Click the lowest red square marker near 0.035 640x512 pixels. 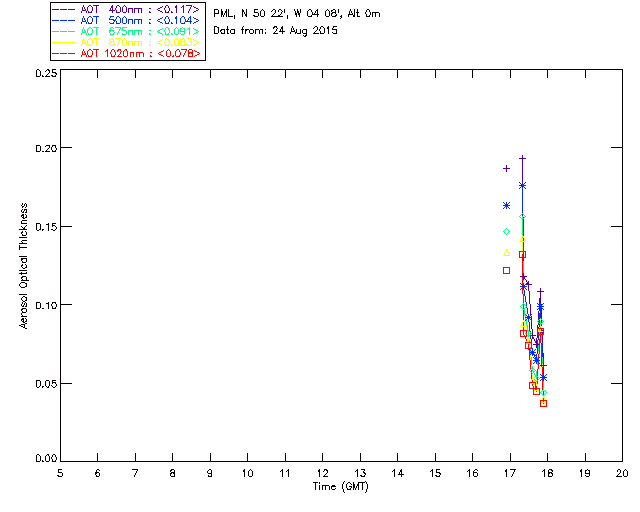(543, 403)
